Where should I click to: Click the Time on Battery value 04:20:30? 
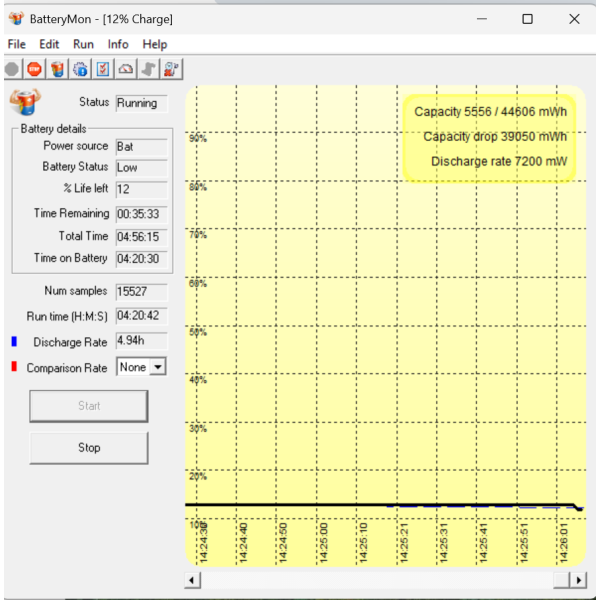[142, 259]
